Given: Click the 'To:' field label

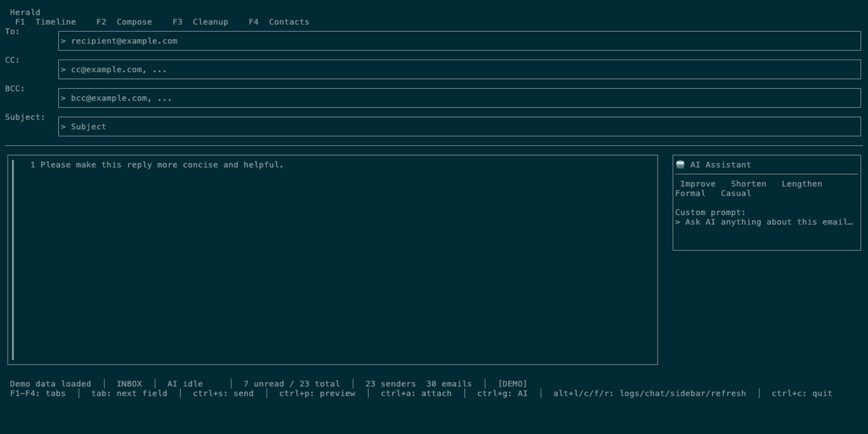Looking at the screenshot, I should [x=12, y=31].
